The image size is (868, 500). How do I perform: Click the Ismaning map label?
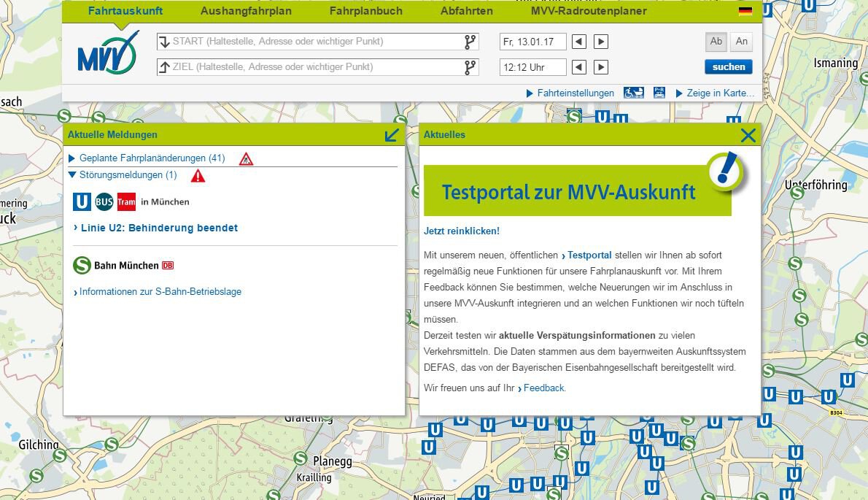tap(835, 63)
